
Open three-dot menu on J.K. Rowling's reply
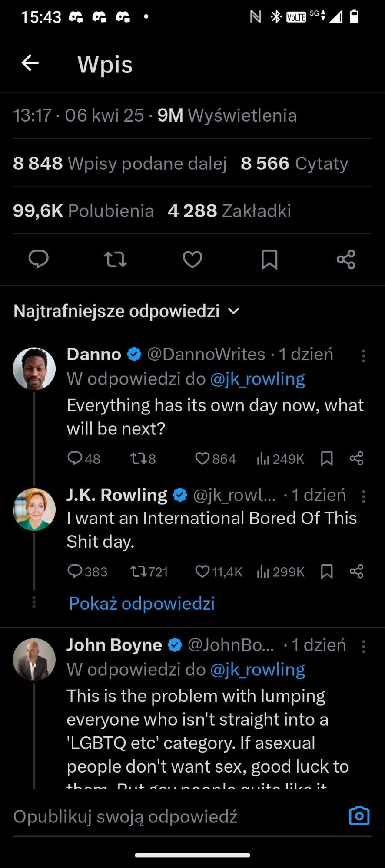click(x=363, y=496)
